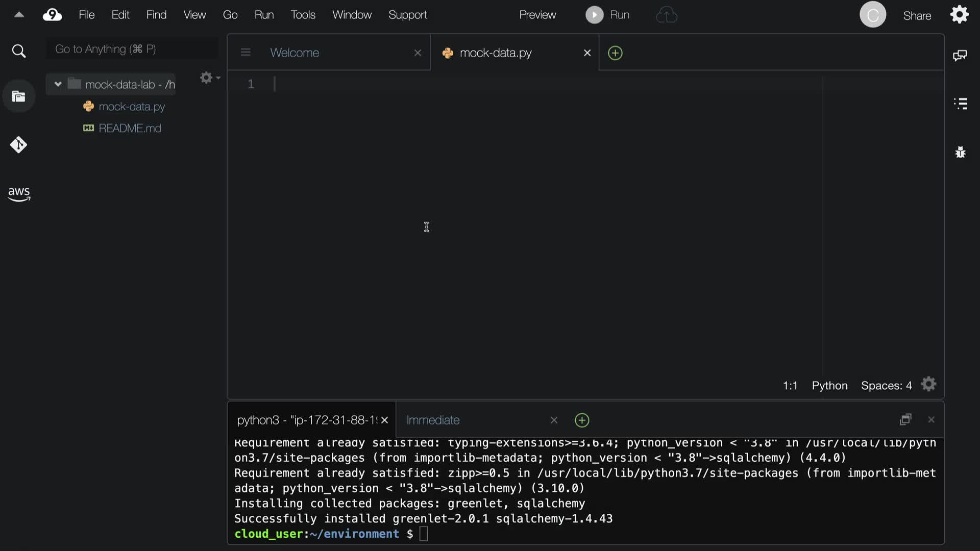Viewport: 980px width, 551px height.
Task: Switch to the Welcome tab
Action: 295,53
